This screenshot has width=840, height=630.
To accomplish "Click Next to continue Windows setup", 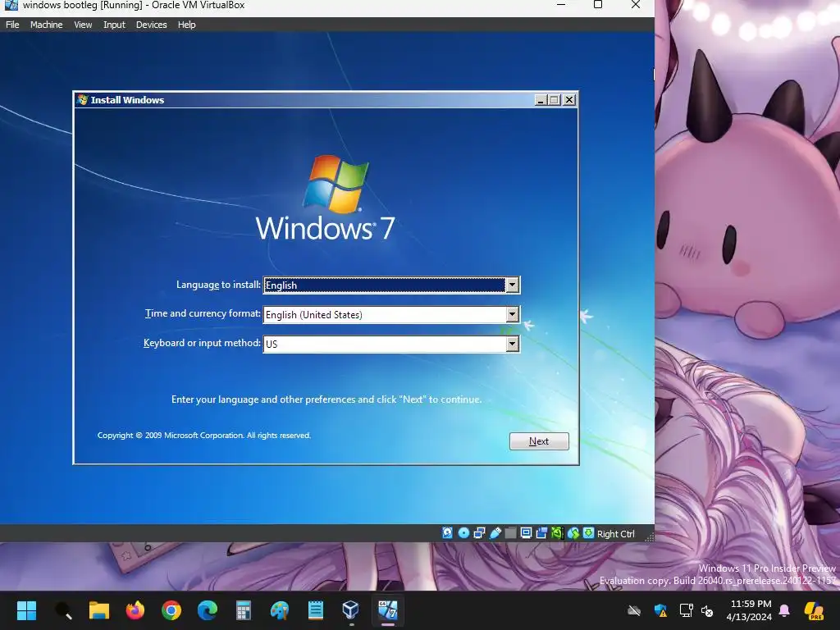I will (539, 441).
